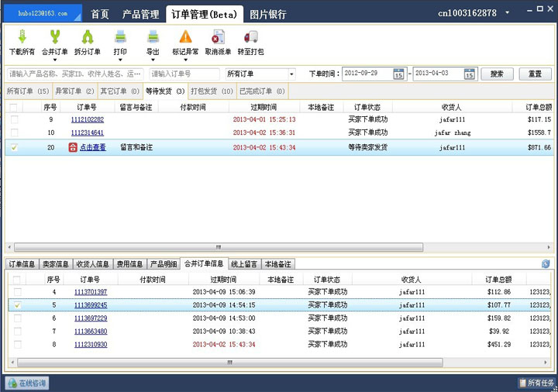Expand the 导出 dropdown arrow
Viewport: 558px width, 392px height.
(153, 60)
